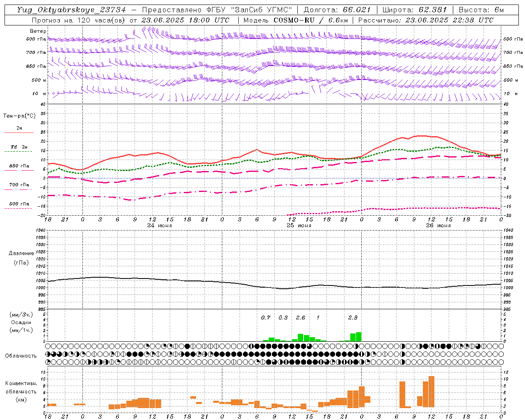This screenshot has height=420, width=525.
Task: Click the tallest orange convective cloud bar
Action: click(x=431, y=392)
